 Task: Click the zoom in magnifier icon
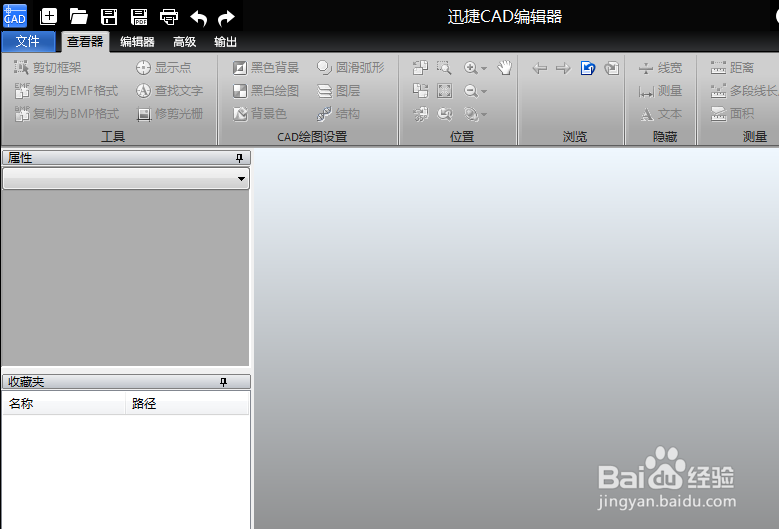click(470, 68)
